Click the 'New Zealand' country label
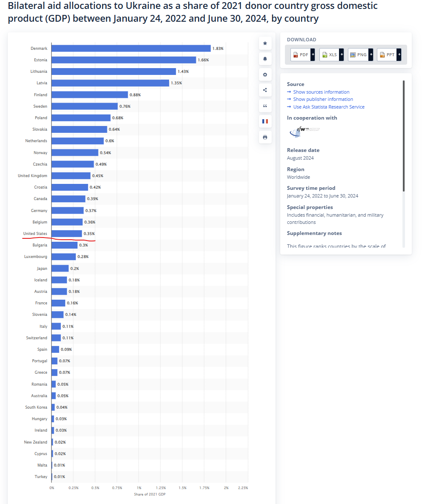 point(35,442)
